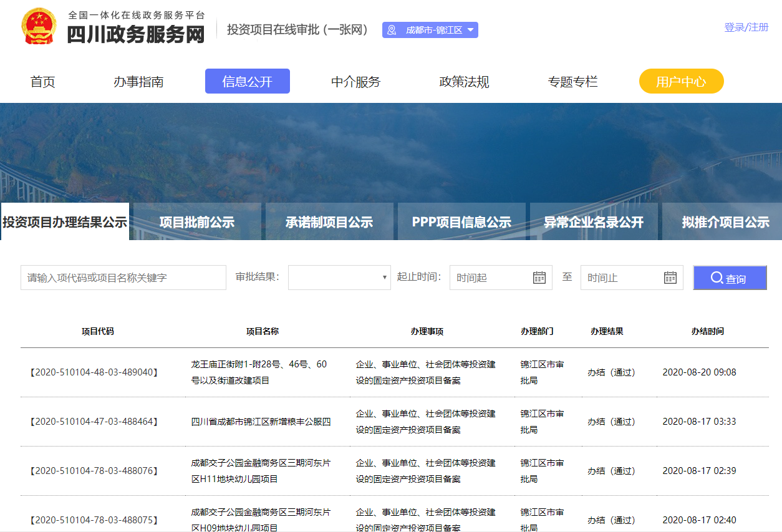Click the magnifier 查询 search button
782x532 pixels.
[730, 278]
